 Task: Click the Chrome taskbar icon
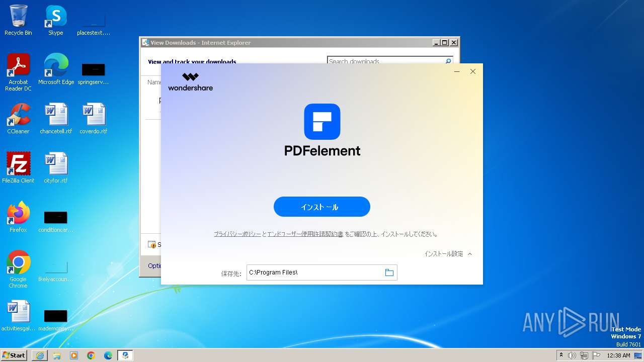91,355
